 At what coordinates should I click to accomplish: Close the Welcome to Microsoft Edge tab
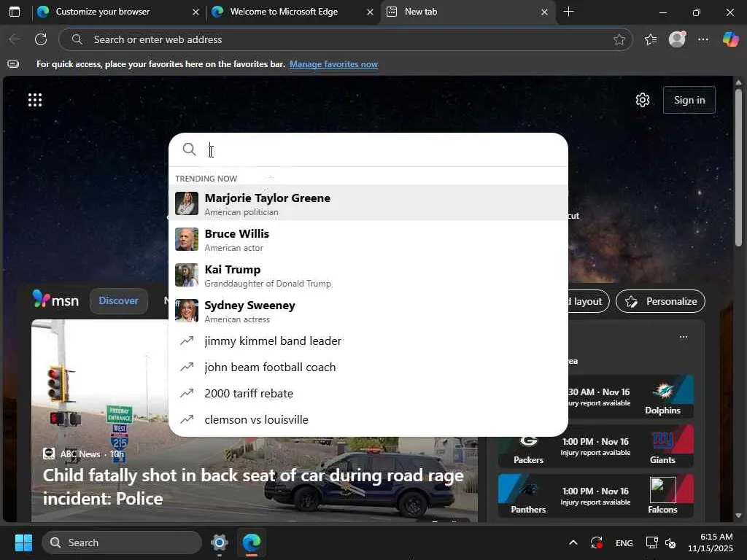370,12
